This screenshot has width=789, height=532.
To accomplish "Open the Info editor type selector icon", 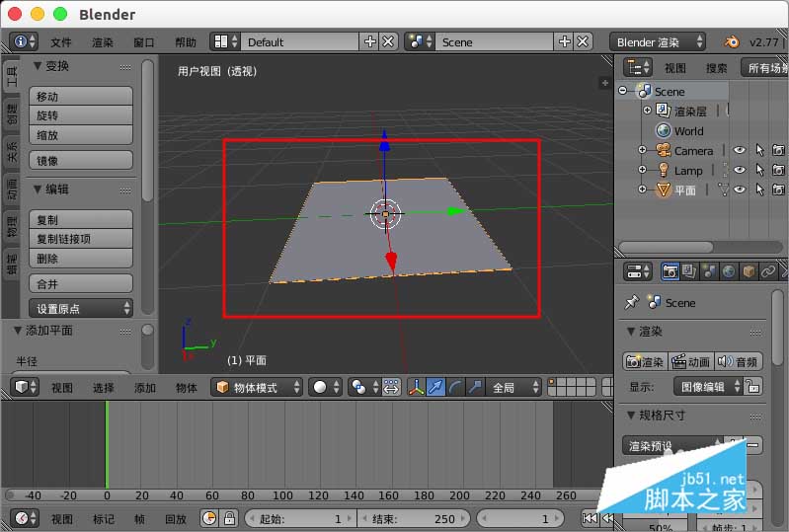I will click(x=24, y=41).
